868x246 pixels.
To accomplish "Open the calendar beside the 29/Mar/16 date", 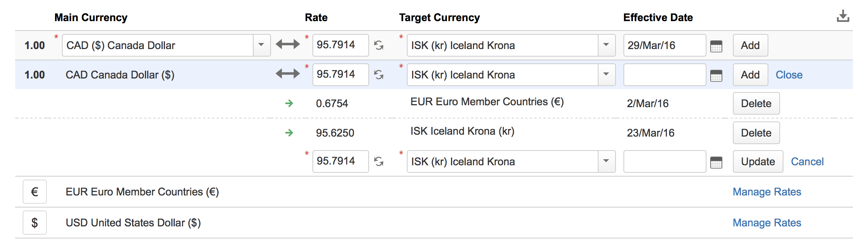I will pyautogui.click(x=716, y=46).
